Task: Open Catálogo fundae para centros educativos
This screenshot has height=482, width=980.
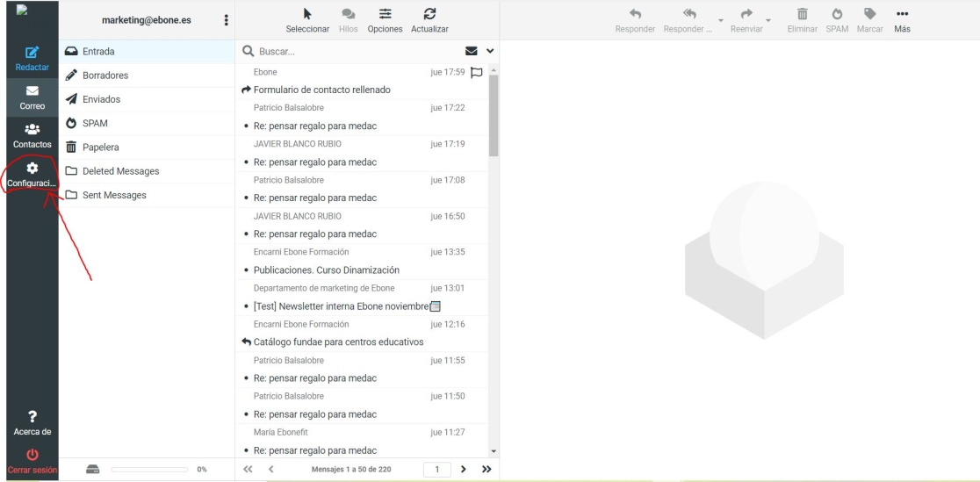Action: (x=338, y=342)
